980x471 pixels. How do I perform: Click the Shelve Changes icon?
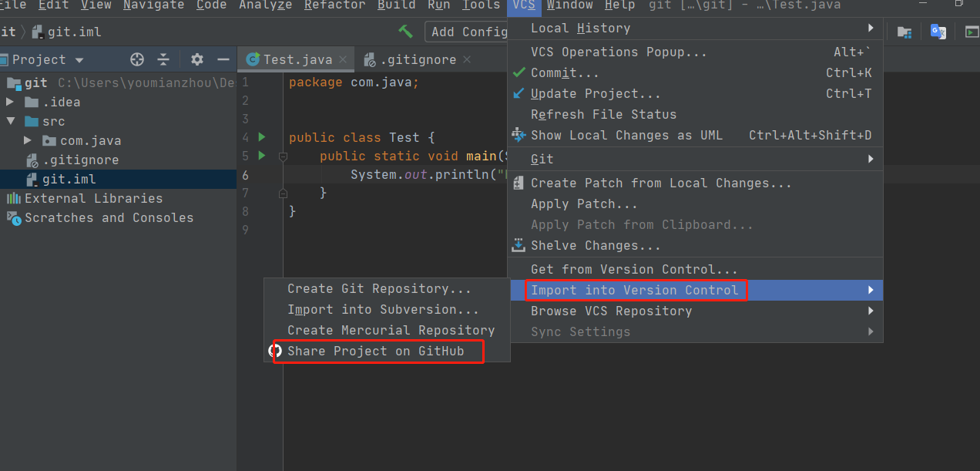coord(519,244)
